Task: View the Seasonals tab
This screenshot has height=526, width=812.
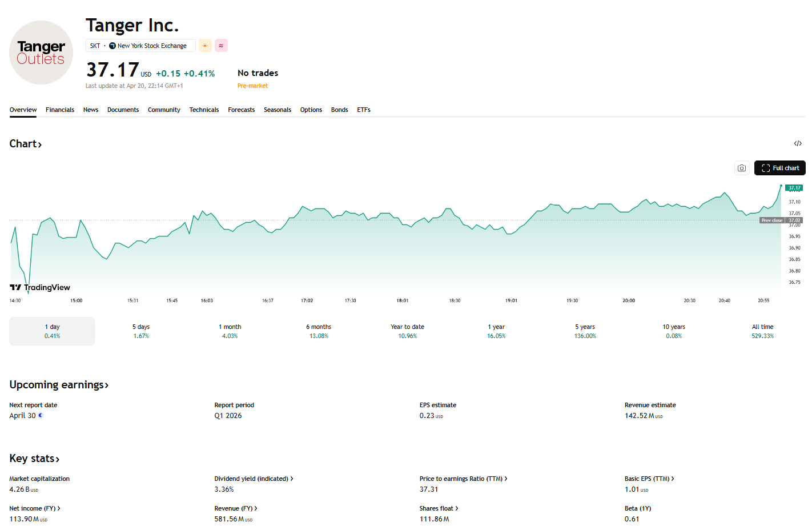Action: pyautogui.click(x=278, y=110)
